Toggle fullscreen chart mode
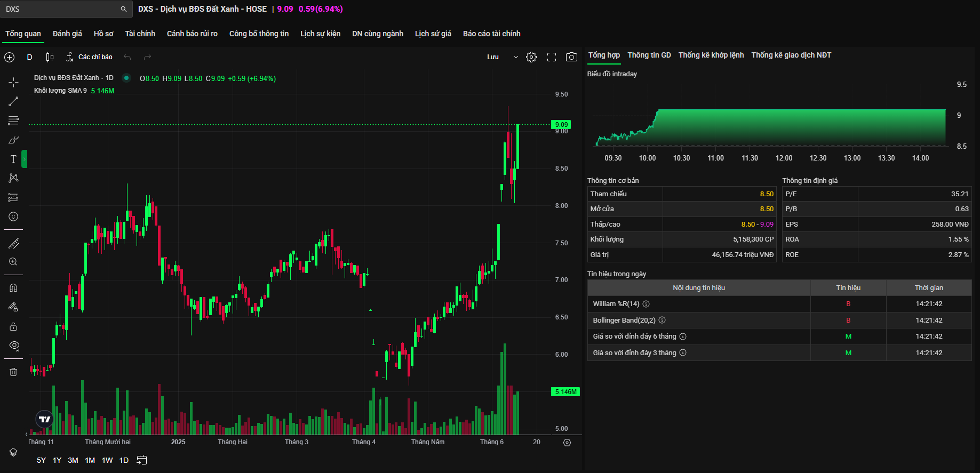This screenshot has height=473, width=980. pyautogui.click(x=552, y=57)
